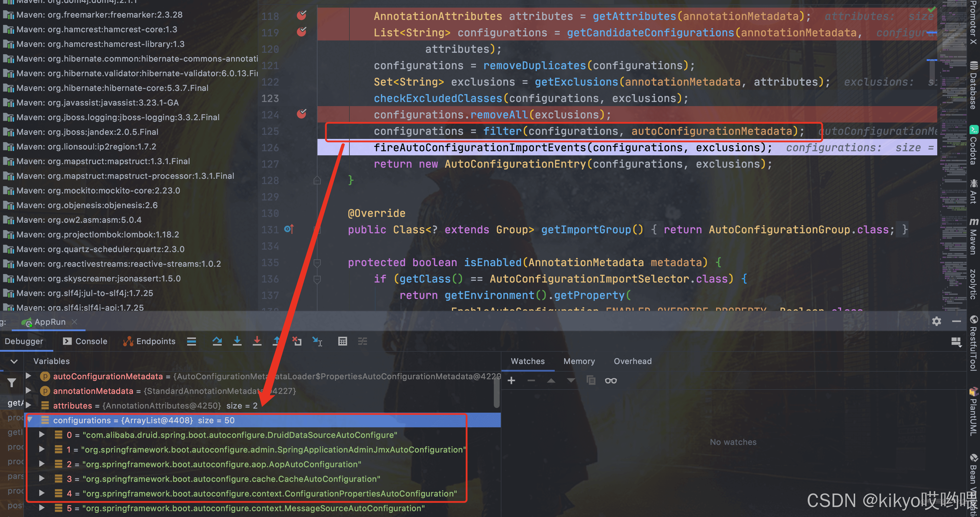This screenshot has width=980, height=517.
Task: Click the Evaluate Expression calculator icon
Action: pos(342,341)
